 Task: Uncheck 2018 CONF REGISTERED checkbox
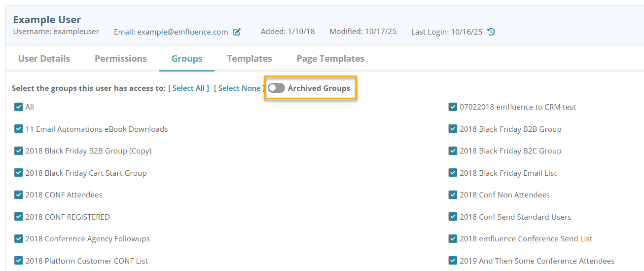pos(19,217)
